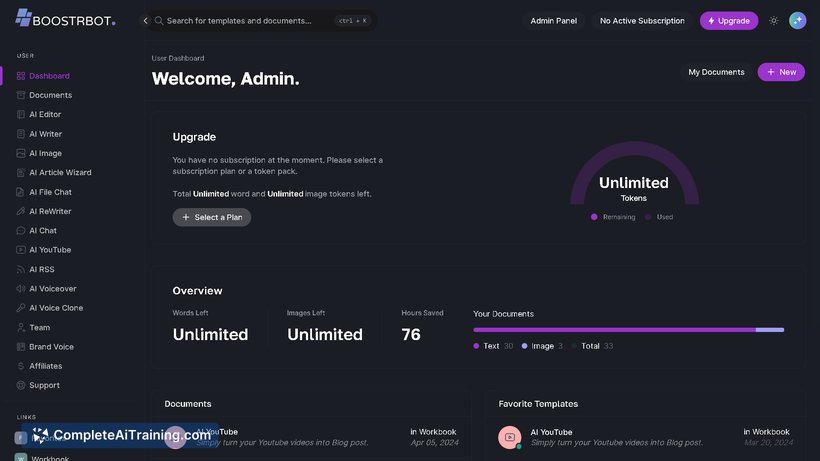Toggle light/dark theme sun icon

(773, 21)
